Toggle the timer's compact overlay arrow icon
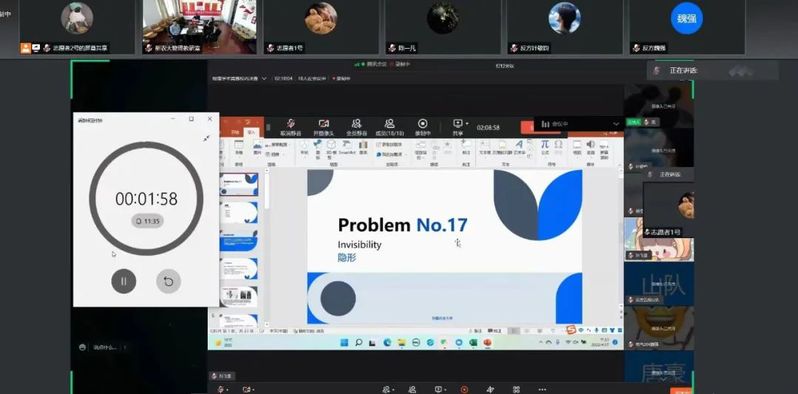798x394 pixels. 206,138
